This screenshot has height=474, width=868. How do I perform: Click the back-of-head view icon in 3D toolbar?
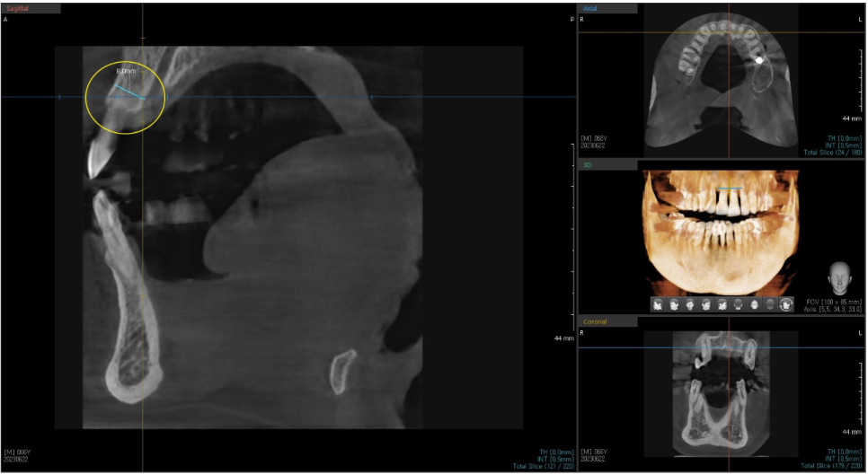point(738,304)
